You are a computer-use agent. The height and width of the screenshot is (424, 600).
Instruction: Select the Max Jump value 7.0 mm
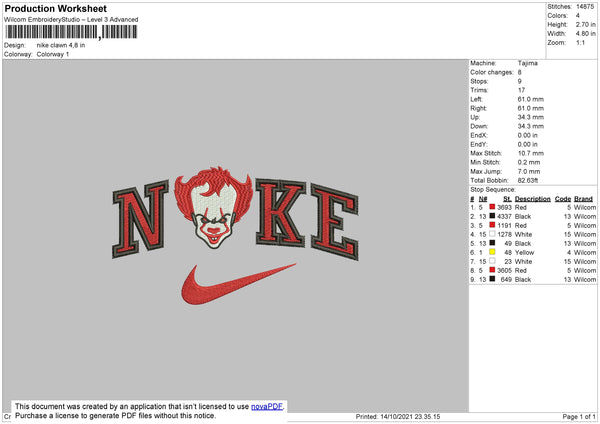529,171
